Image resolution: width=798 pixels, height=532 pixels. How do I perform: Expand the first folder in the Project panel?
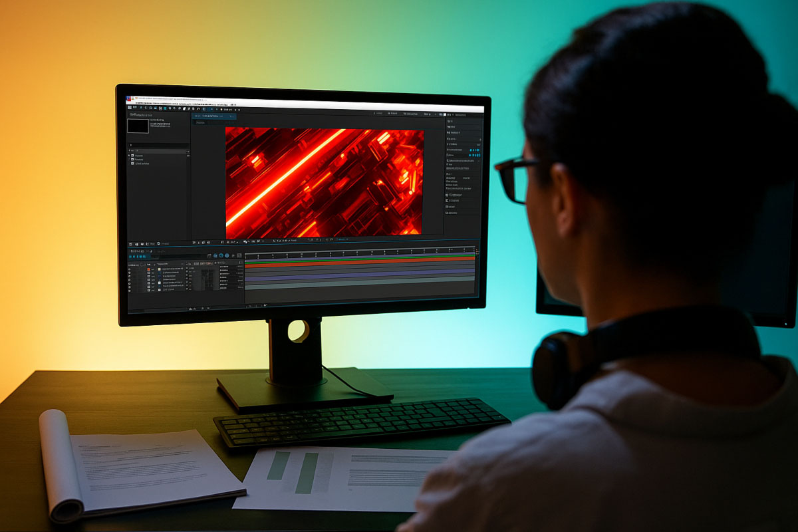click(130, 156)
